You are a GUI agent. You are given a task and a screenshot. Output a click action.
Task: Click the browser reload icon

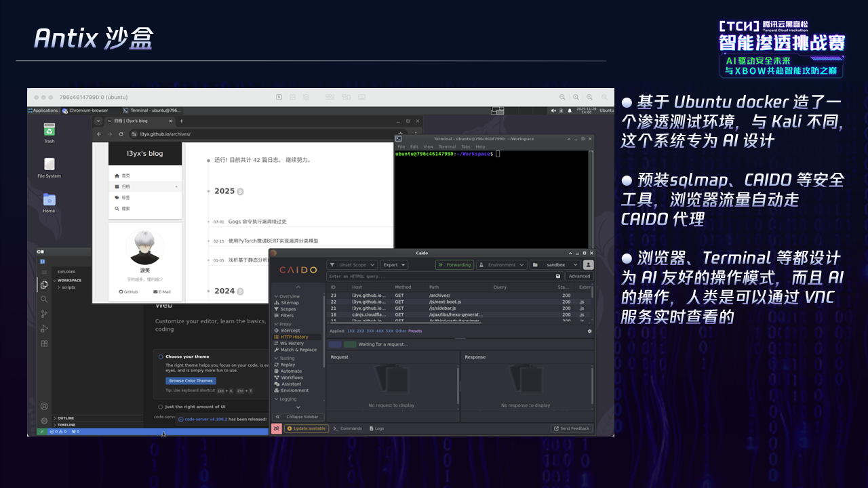click(121, 134)
